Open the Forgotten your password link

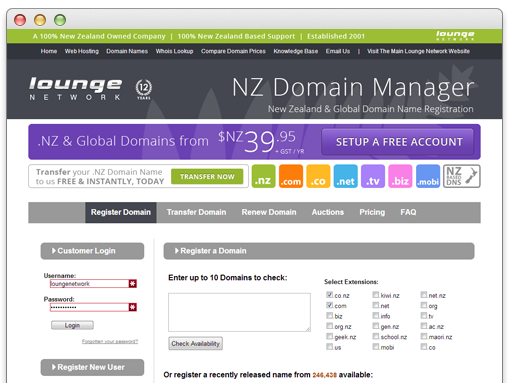pyautogui.click(x=110, y=341)
